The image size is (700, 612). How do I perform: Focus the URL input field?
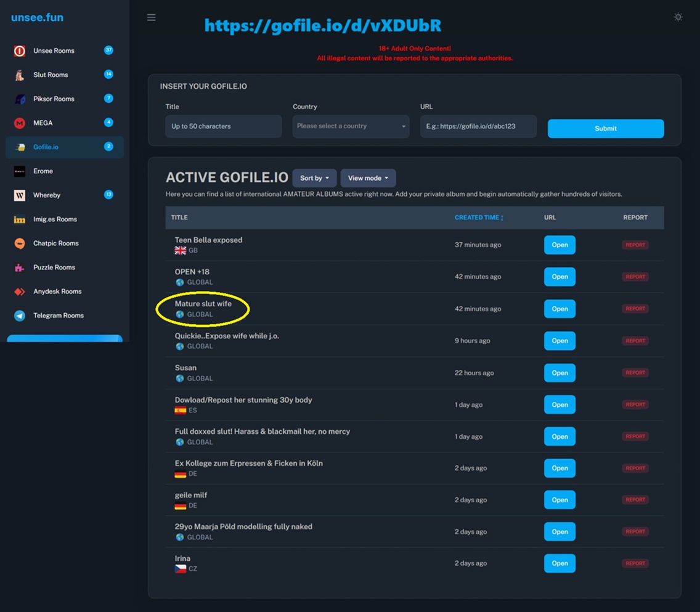coord(479,127)
